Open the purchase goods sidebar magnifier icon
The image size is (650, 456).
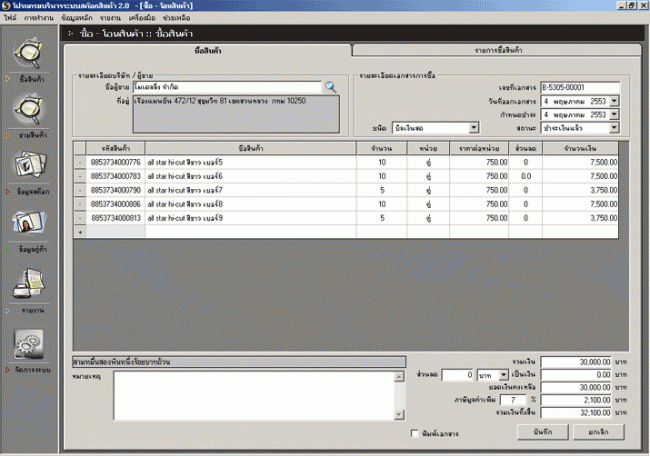(x=29, y=53)
